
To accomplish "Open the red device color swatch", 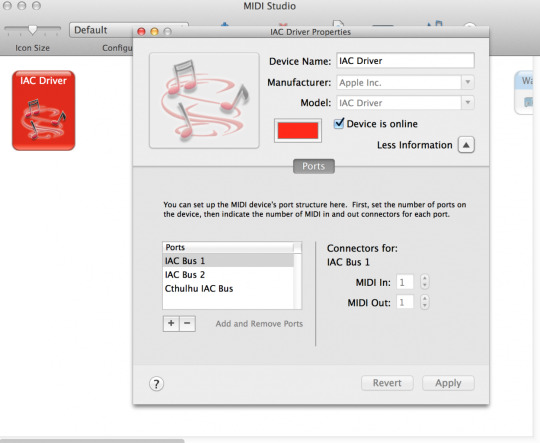I will pyautogui.click(x=298, y=131).
